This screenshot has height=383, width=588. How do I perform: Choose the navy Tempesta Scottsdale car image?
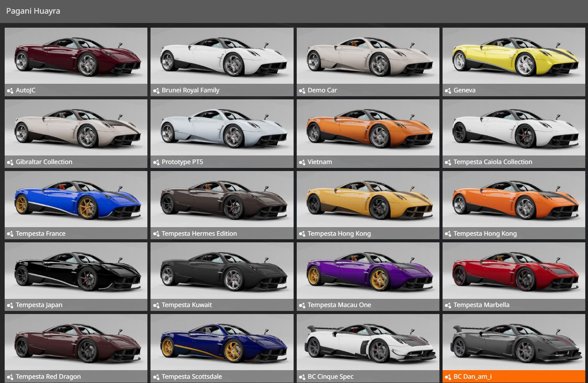[x=222, y=342]
